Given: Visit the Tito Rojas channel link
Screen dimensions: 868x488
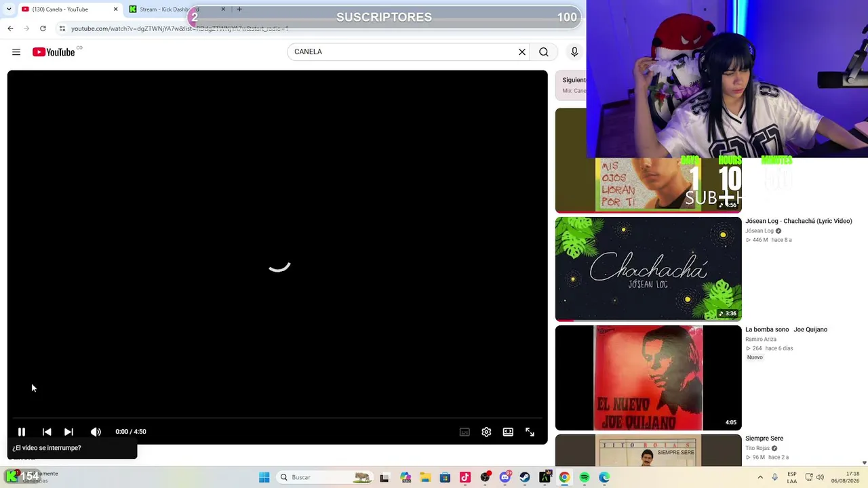Looking at the screenshot, I should tap(757, 448).
